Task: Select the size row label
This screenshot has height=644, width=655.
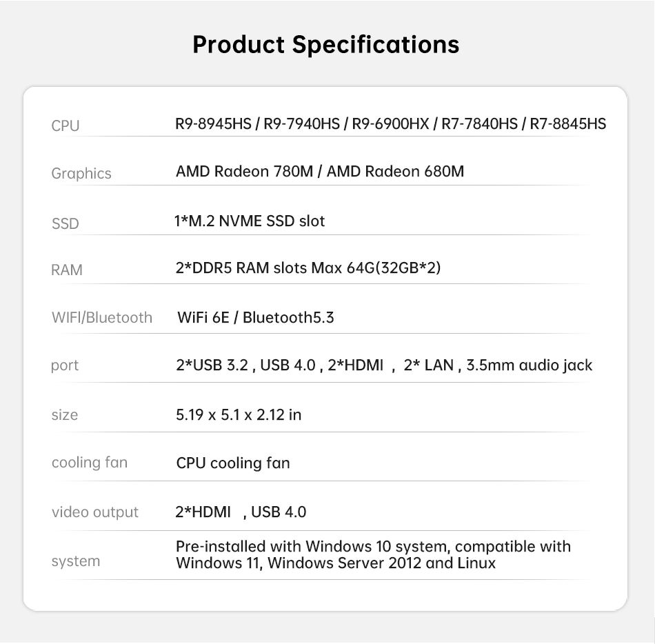Action: point(64,415)
